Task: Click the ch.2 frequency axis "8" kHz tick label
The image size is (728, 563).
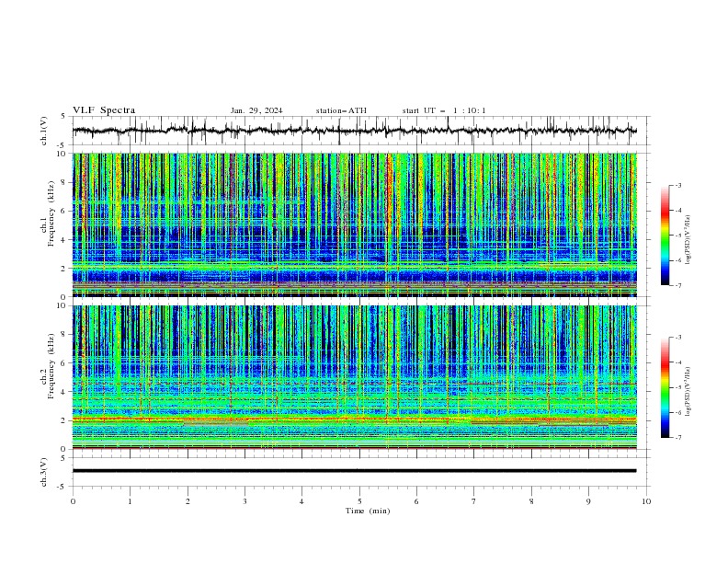Action: (64, 335)
